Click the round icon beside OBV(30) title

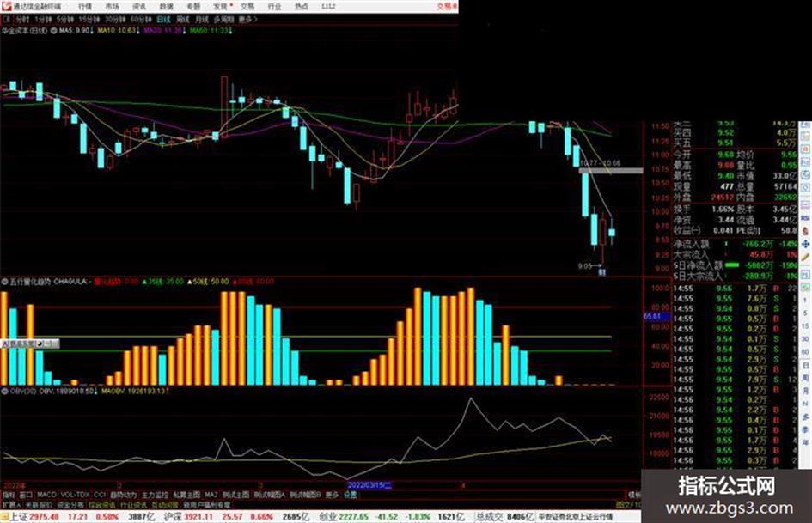pos(4,391)
